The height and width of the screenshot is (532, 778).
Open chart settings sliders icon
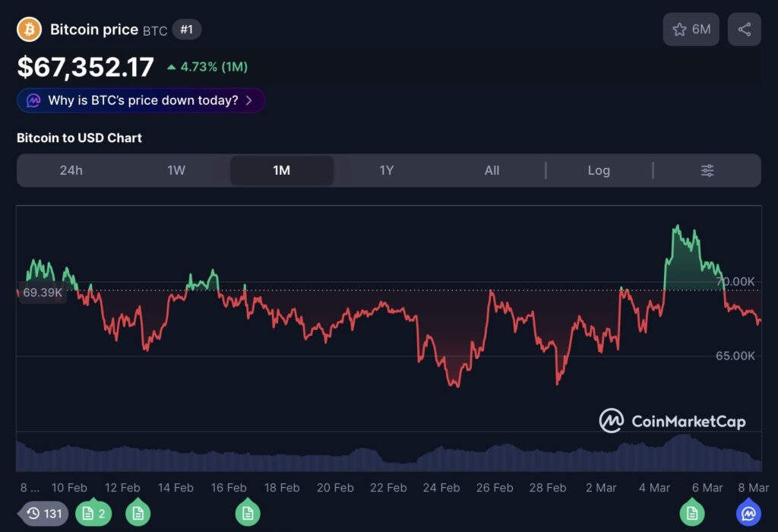click(707, 170)
